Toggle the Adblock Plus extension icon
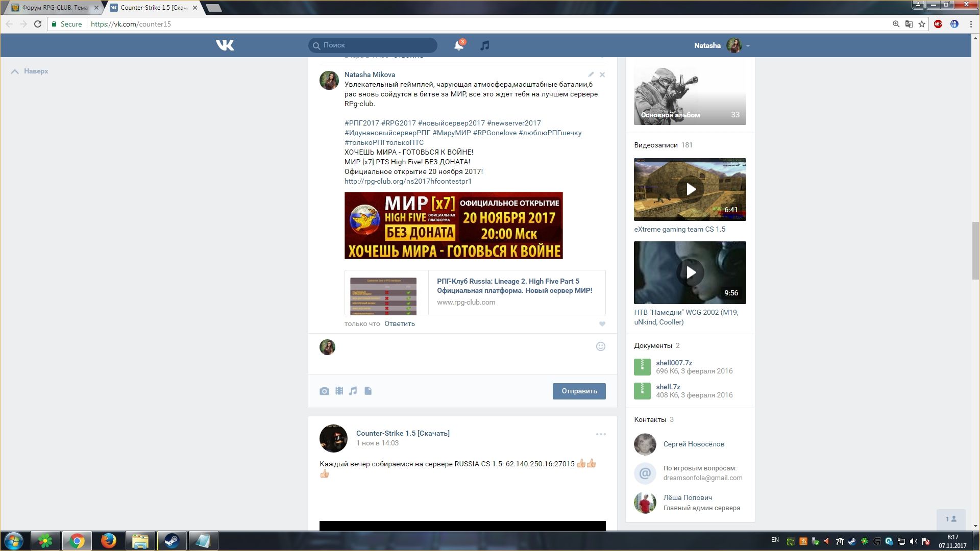Screen dimensions: 980x551 point(938,24)
